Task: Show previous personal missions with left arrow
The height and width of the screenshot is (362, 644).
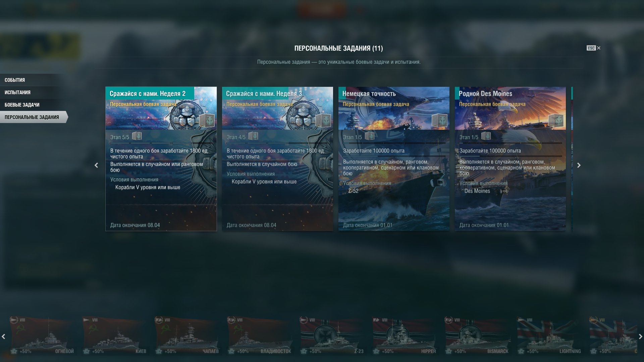Action: click(96, 165)
